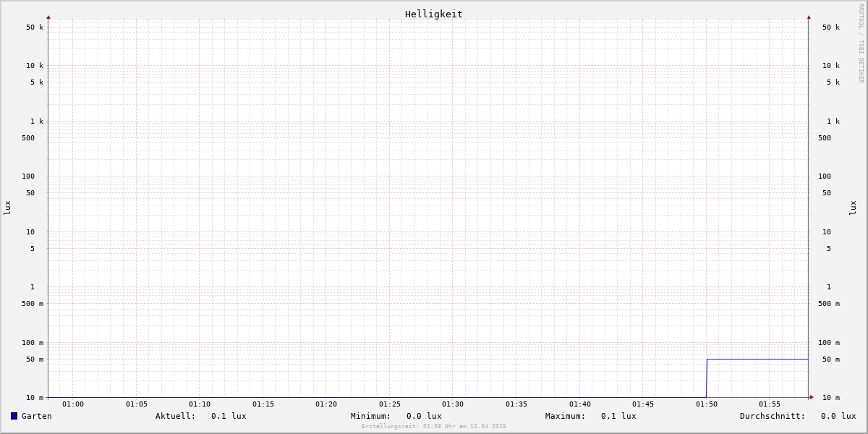868x434 pixels.
Task: Select the 01:30 time axis label
Action: (453, 404)
